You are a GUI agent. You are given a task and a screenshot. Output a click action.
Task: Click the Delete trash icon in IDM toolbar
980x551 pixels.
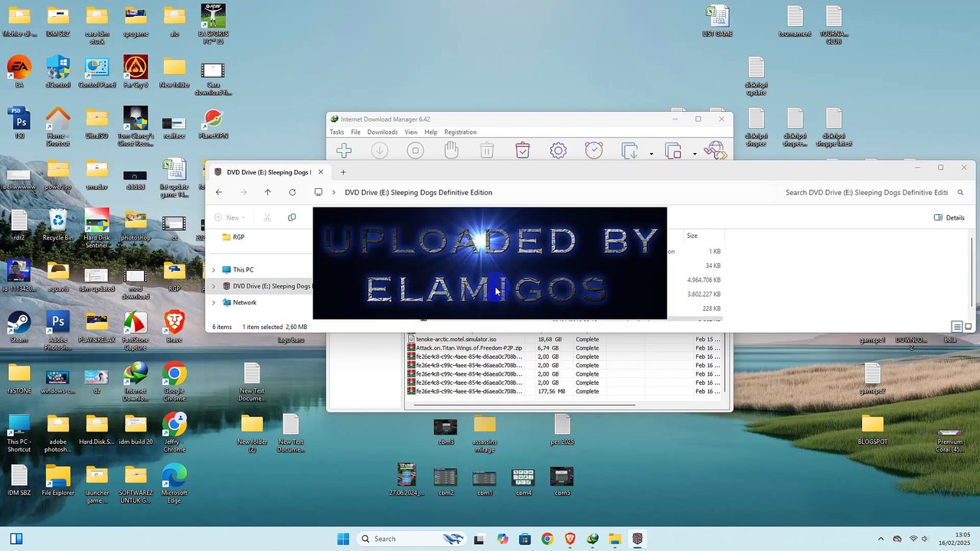487,151
